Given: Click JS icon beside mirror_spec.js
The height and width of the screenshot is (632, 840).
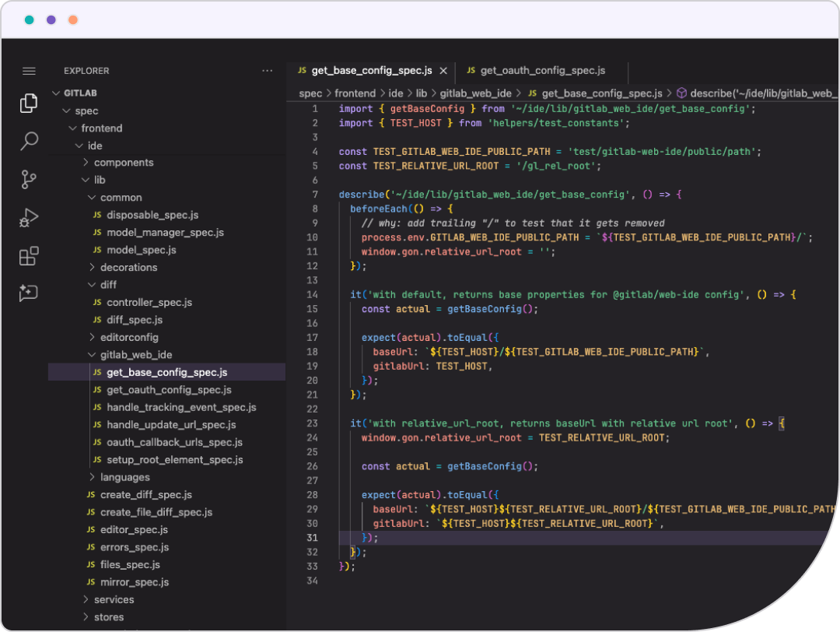Looking at the screenshot, I should point(91,582).
